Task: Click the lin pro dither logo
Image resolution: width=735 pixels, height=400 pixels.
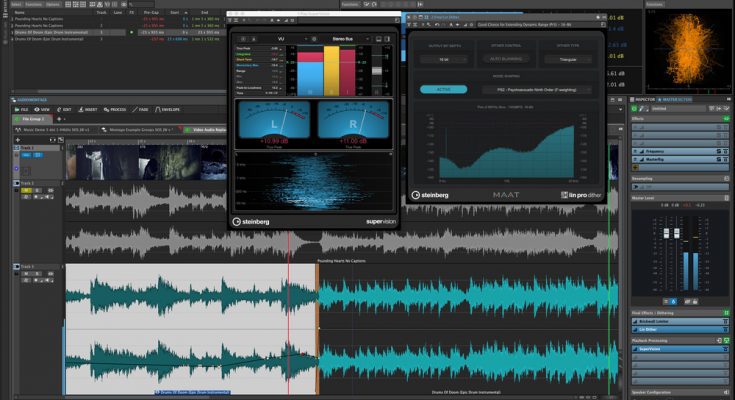Action: 582,193
